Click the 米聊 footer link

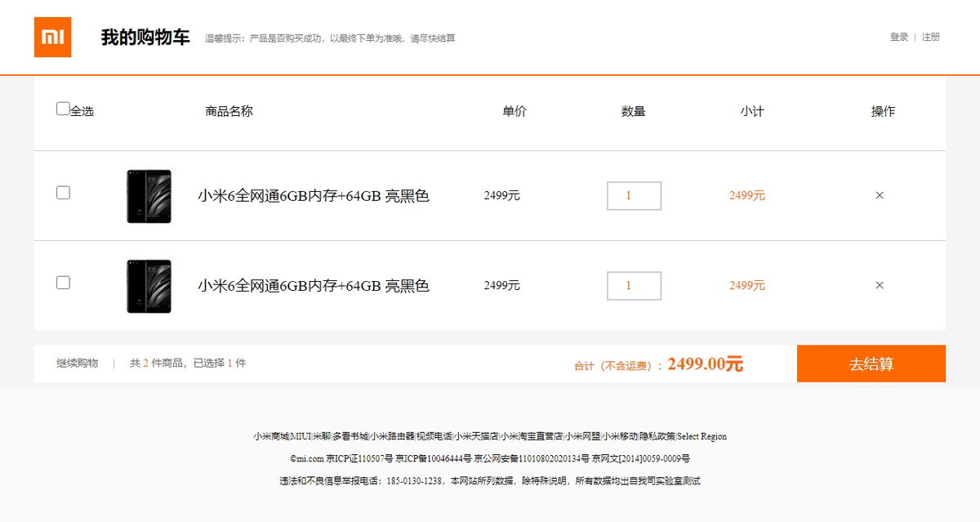[x=322, y=436]
